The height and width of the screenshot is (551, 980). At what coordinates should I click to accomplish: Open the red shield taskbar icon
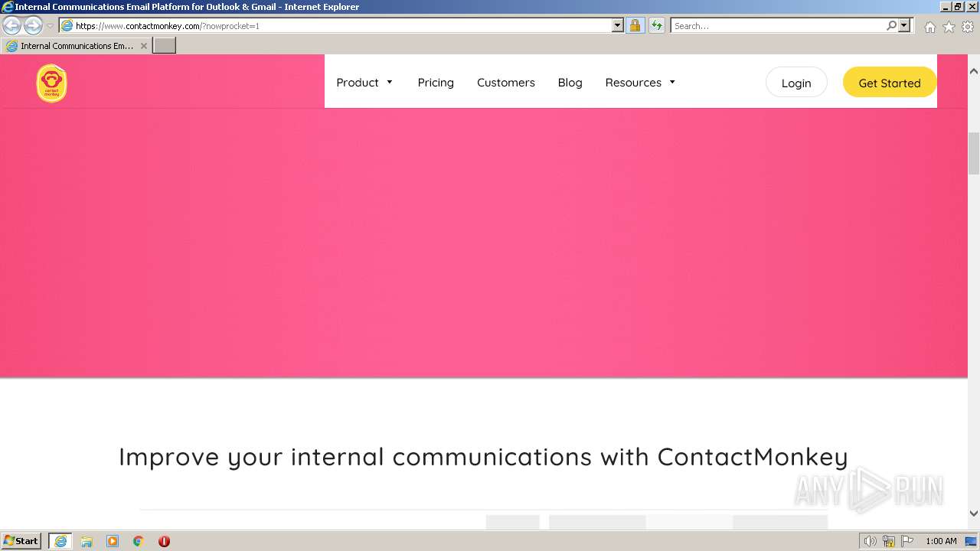pos(164,541)
